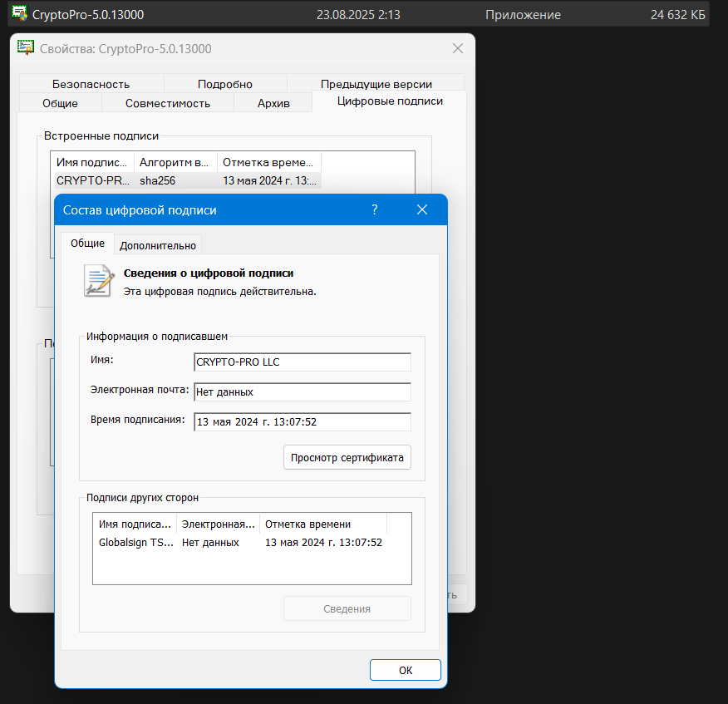Select the Globalsign TS countersignature row
The image size is (728, 704).
(240, 543)
